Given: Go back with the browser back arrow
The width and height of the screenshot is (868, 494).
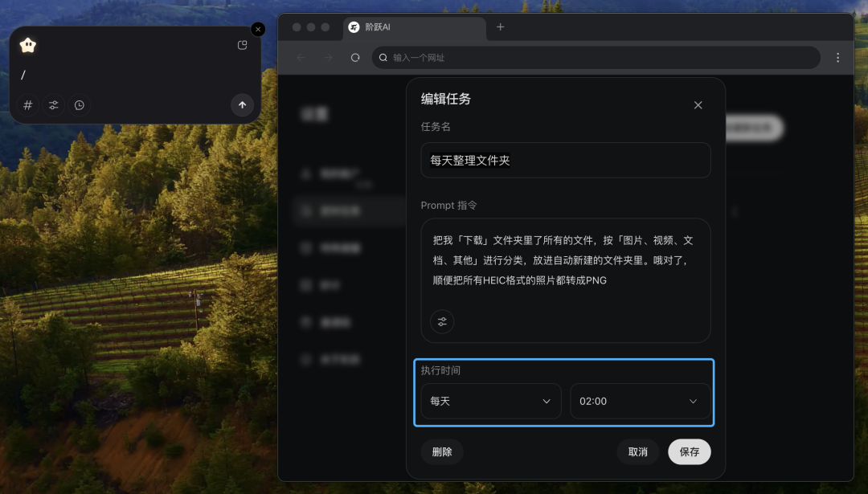Looking at the screenshot, I should (301, 58).
